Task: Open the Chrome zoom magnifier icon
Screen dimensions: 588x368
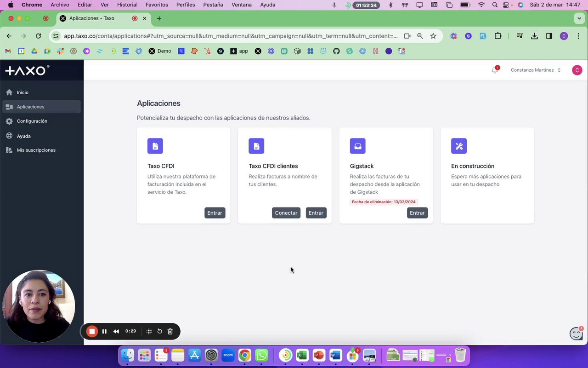Action: click(x=420, y=36)
